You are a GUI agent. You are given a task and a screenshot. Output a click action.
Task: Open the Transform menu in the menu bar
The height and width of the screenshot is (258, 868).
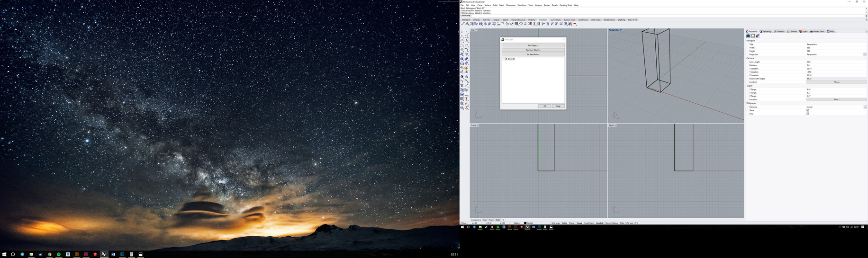click(x=522, y=5)
